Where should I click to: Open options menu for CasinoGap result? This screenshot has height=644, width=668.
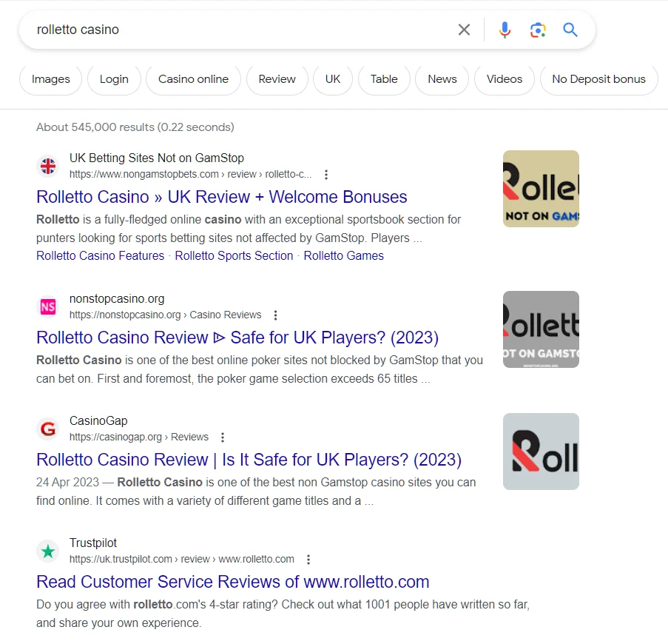[223, 437]
